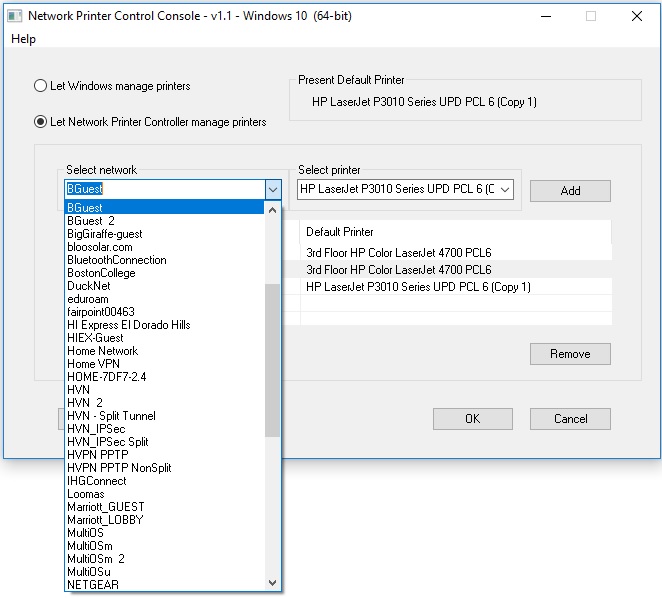Click the Default Printer column header
Screen dimensions: 662x598
click(456, 232)
